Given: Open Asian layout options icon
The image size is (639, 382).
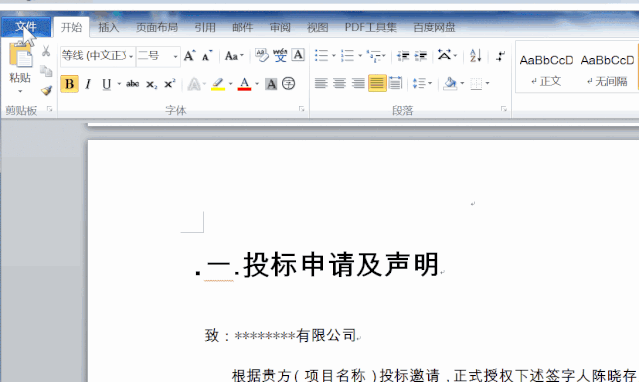Looking at the screenshot, I should [447, 55].
